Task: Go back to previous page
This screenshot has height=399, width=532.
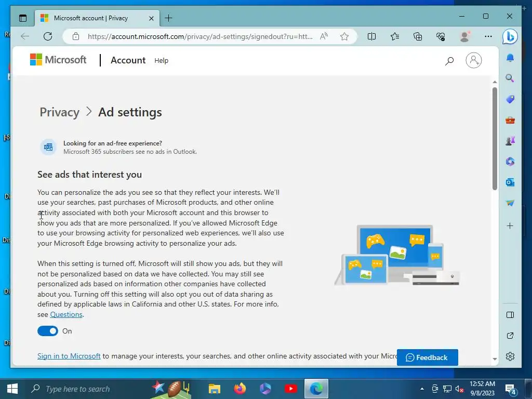Action: 25,36
